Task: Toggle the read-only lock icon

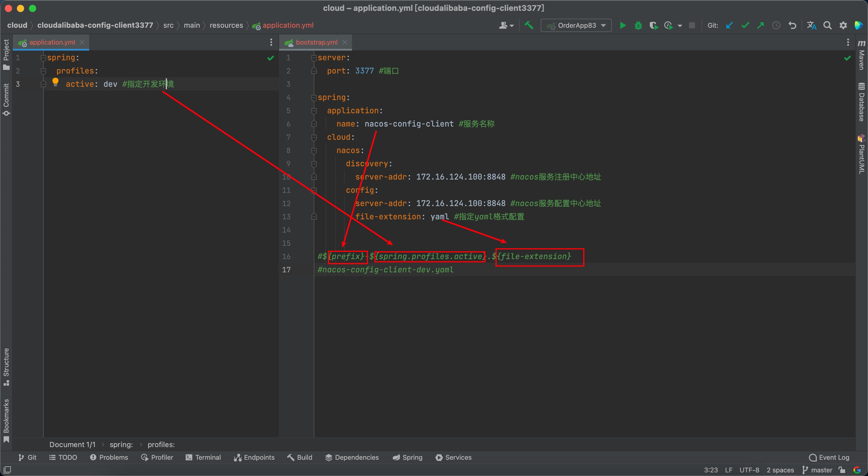Action: (x=842, y=470)
